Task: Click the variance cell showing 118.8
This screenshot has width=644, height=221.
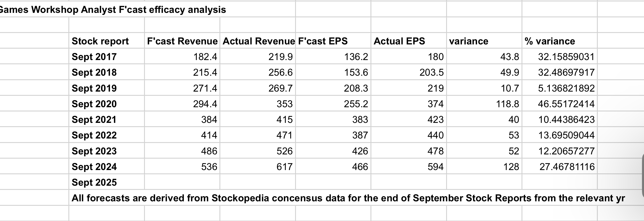Action: click(x=508, y=104)
